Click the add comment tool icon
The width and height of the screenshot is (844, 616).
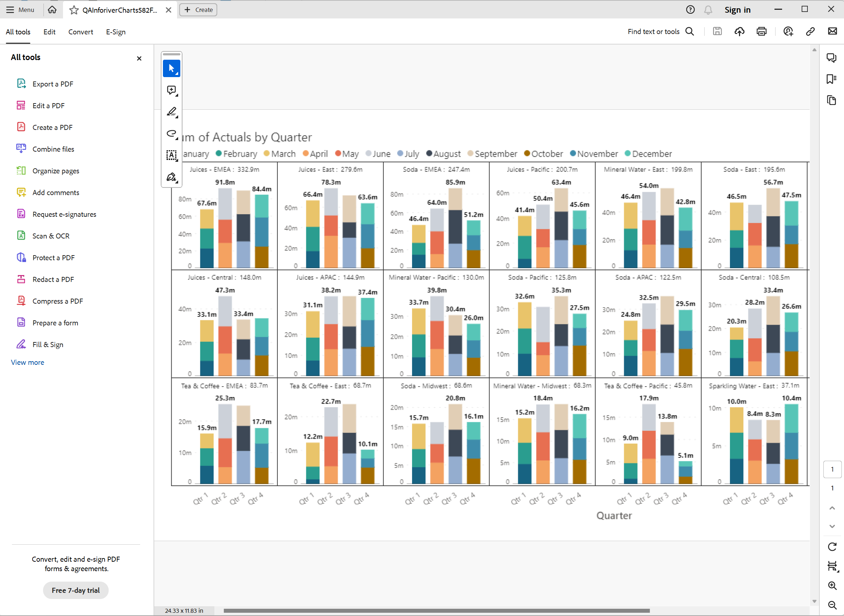(171, 90)
